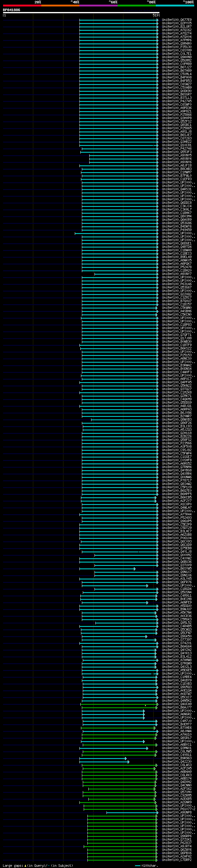Select hit label UniRef100_Q75EB8
Image resolution: width=197 pixels, height=868 pixels.
point(177,548)
